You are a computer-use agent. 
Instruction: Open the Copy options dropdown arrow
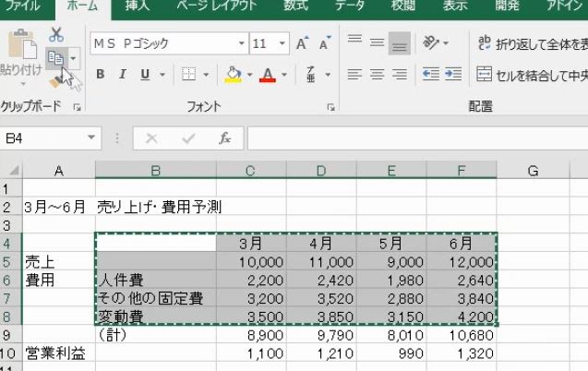pos(74,58)
